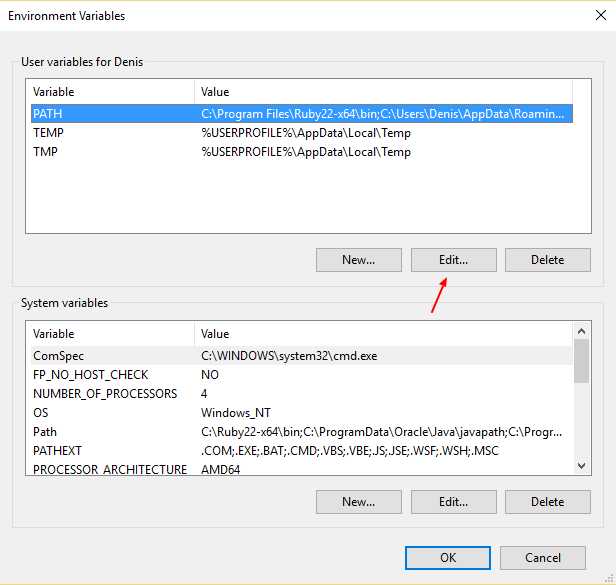Click the Windows_NT value
Screen dimensions: 616x585
click(236, 413)
